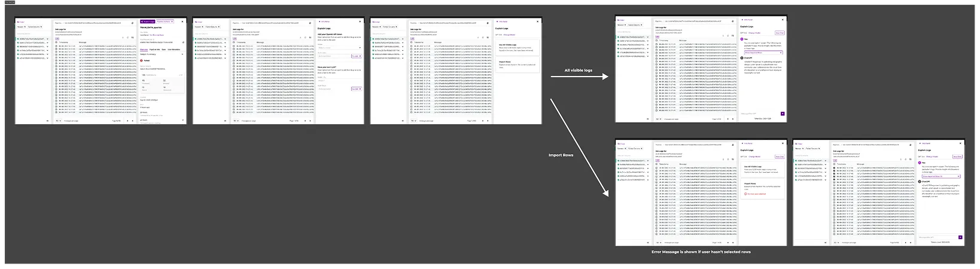Choose Use All Visible Logs card, third top frame
Screen dimensions: 980x269
[518, 48]
